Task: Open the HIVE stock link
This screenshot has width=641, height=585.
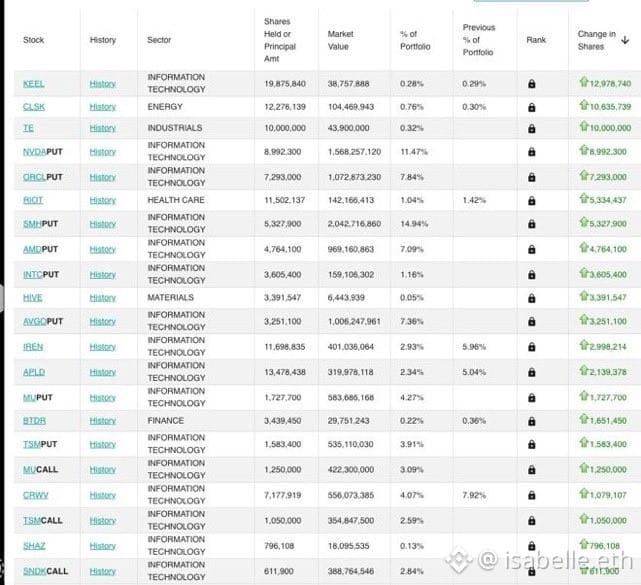Action: pos(33,298)
